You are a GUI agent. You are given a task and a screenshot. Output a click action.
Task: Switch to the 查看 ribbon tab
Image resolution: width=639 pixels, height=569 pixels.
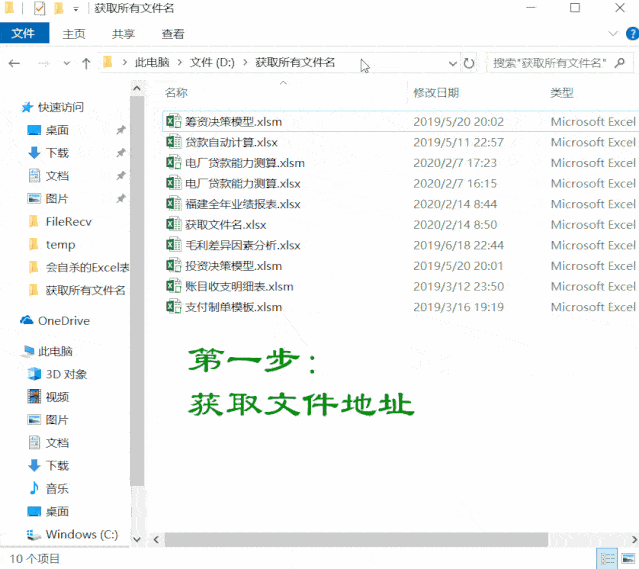173,34
